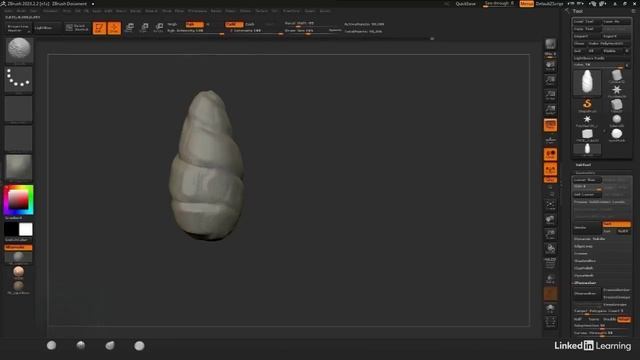Click the Make PolyMesh3D button
Viewport: 640px width, 360px height.
[x=609, y=44]
